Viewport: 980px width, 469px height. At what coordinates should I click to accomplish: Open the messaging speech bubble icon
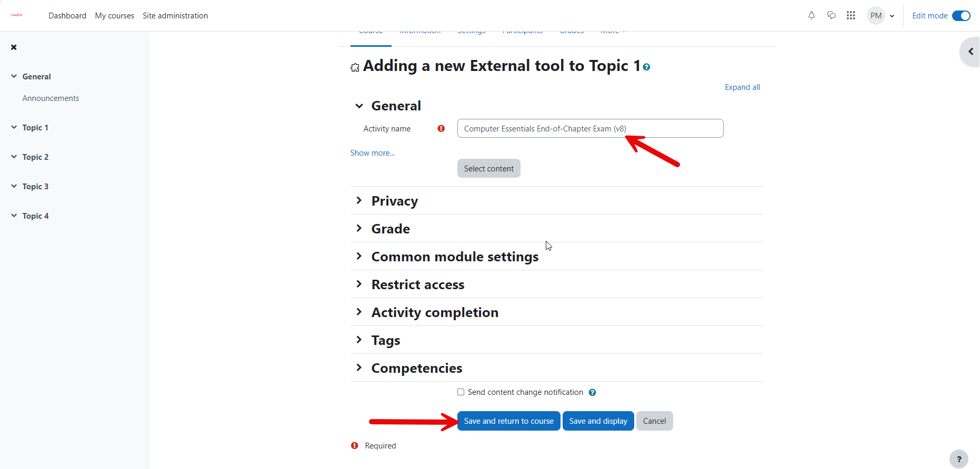(x=832, y=15)
